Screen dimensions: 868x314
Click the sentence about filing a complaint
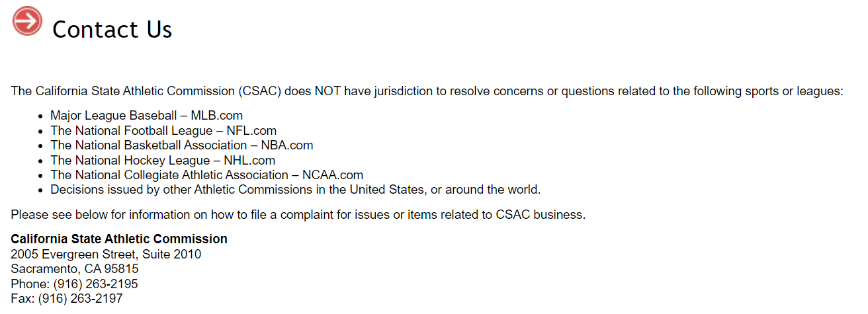[x=298, y=215]
